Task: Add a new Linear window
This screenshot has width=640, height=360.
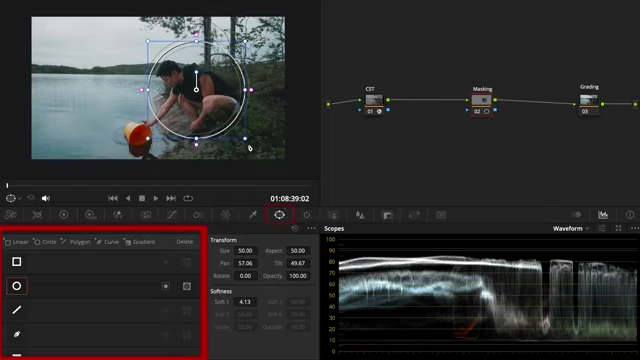Action: (x=16, y=242)
